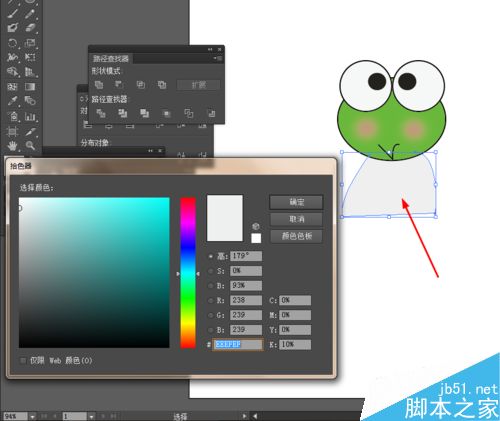
Task: Click inside the large color field
Action: (94, 273)
